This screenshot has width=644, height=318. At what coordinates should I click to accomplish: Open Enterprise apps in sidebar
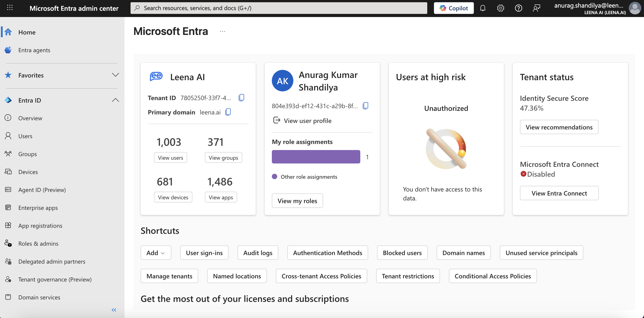pyautogui.click(x=38, y=208)
